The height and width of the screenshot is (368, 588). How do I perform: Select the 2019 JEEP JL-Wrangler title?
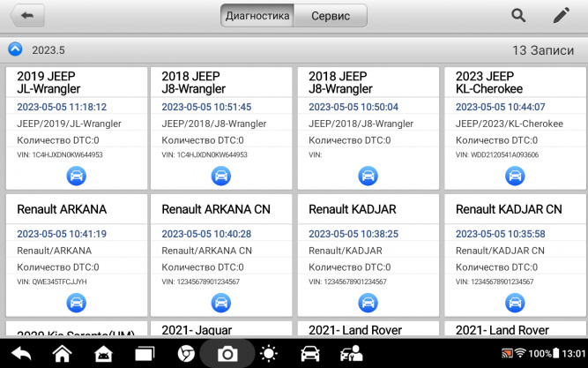[x=48, y=82]
